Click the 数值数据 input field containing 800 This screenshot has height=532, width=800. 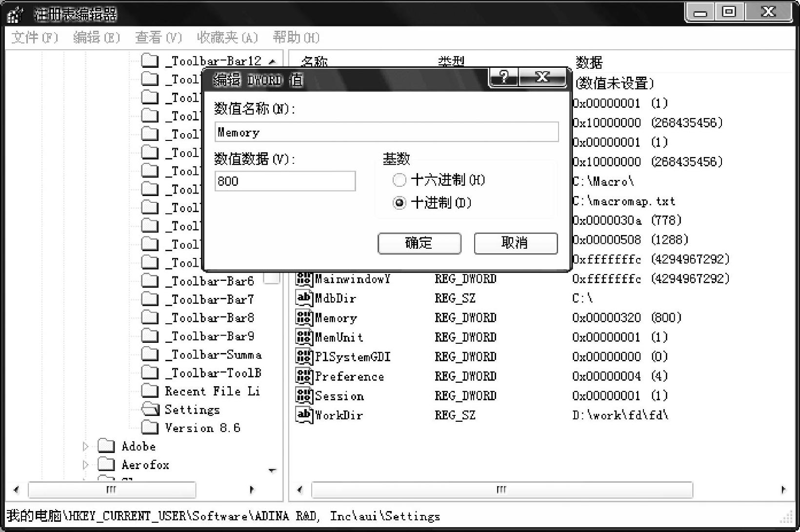pos(285,181)
